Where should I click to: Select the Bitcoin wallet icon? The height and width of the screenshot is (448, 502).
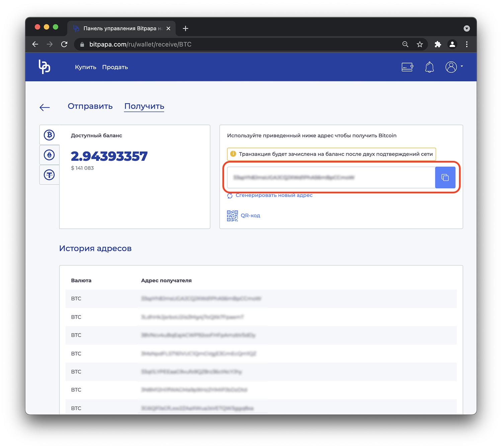coord(50,135)
